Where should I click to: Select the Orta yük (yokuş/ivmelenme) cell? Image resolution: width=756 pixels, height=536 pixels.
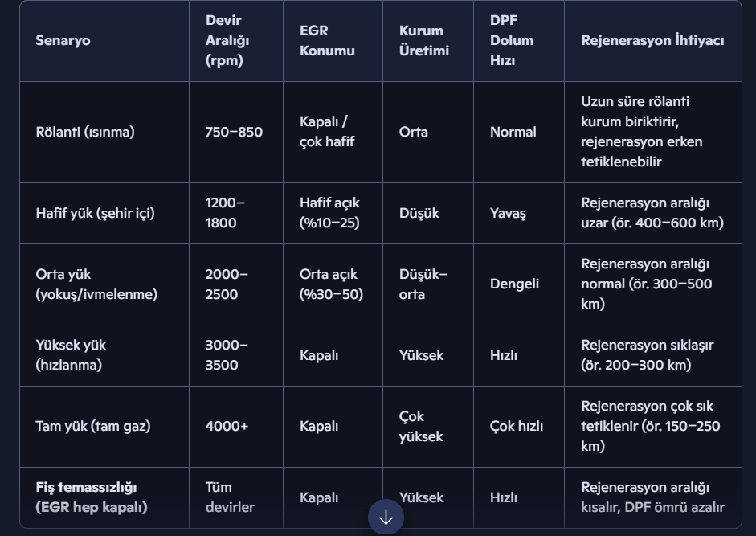click(96, 284)
